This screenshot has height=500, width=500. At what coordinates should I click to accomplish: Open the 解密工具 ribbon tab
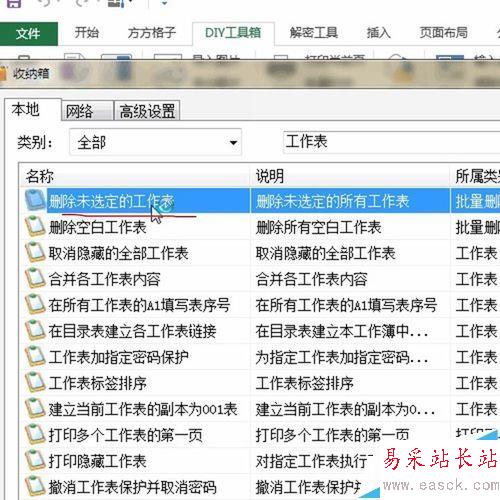click(314, 33)
